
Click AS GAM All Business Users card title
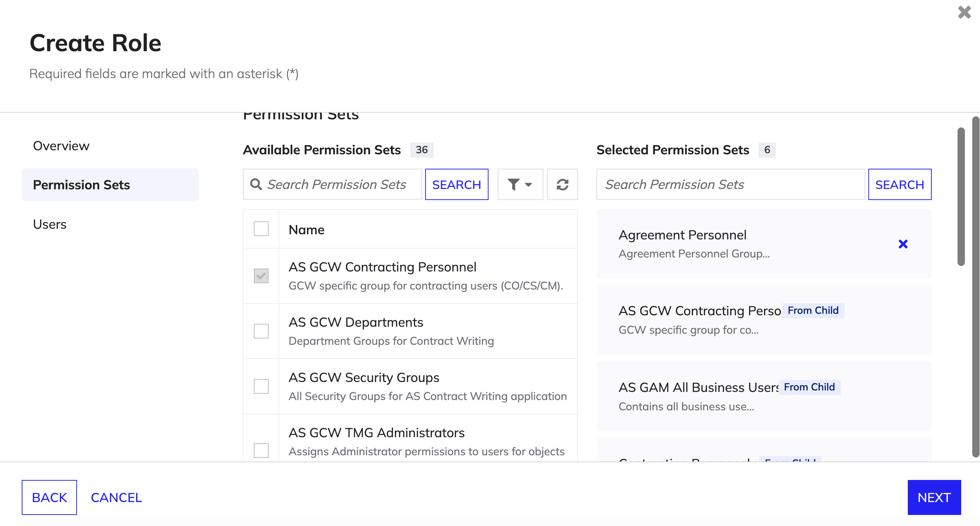[698, 387]
